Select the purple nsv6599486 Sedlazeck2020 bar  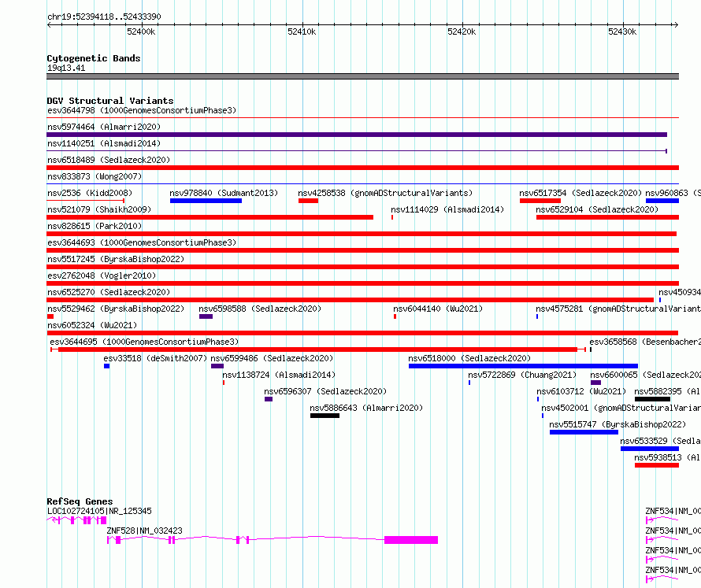point(217,366)
